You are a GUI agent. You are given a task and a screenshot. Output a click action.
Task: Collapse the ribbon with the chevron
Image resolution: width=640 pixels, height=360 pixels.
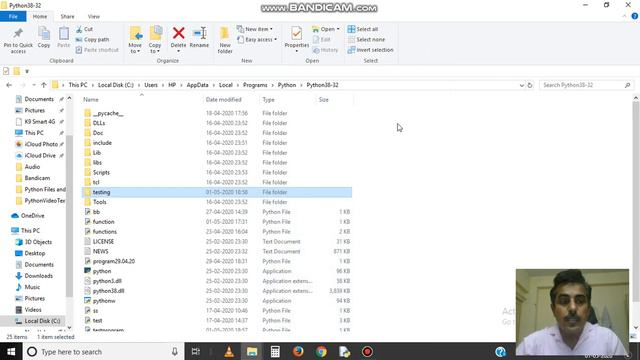[624, 16]
